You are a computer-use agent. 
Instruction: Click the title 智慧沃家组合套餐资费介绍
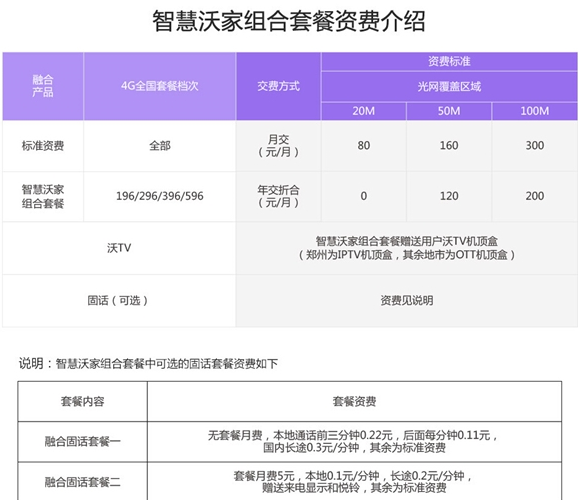pos(289,21)
